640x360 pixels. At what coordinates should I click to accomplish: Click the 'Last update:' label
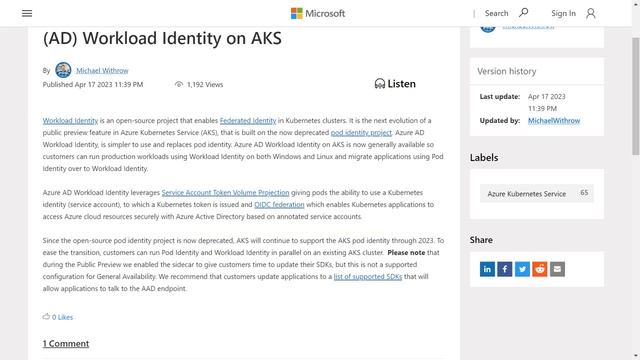coord(500,97)
